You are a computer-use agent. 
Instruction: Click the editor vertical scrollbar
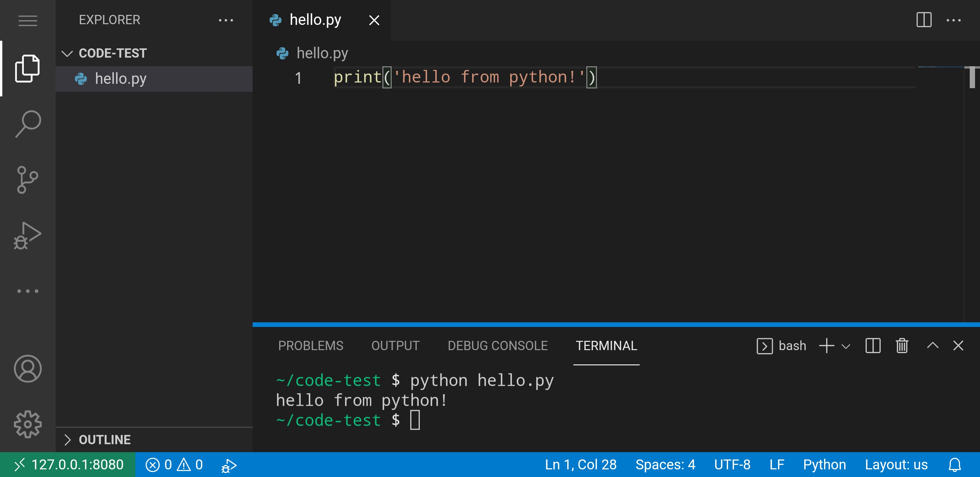point(972,77)
